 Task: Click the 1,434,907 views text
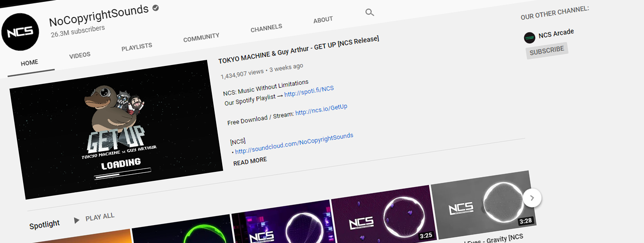tap(242, 73)
